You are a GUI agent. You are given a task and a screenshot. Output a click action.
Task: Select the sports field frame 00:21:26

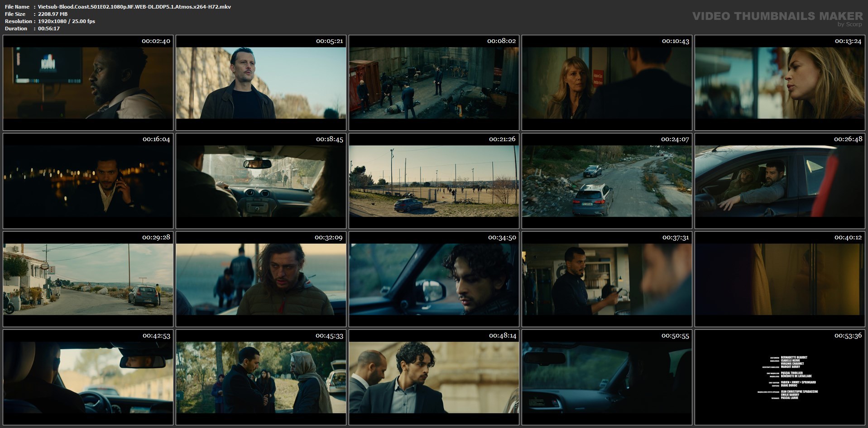click(x=434, y=181)
